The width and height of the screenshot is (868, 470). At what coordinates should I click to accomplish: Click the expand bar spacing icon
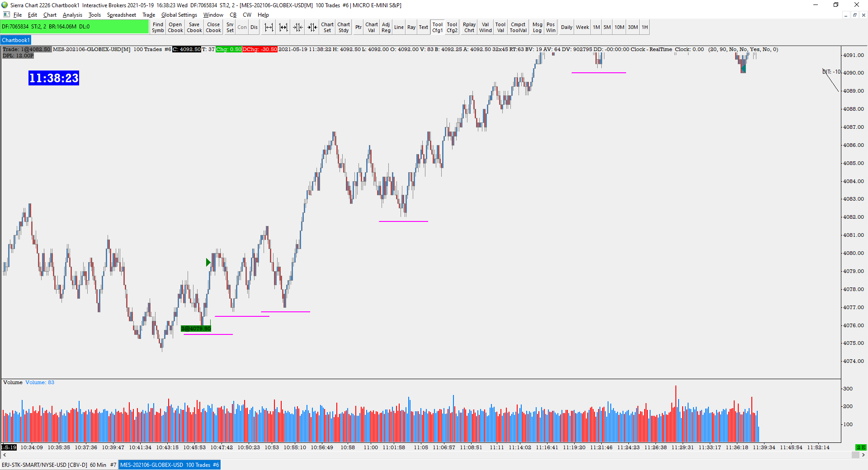(x=269, y=27)
